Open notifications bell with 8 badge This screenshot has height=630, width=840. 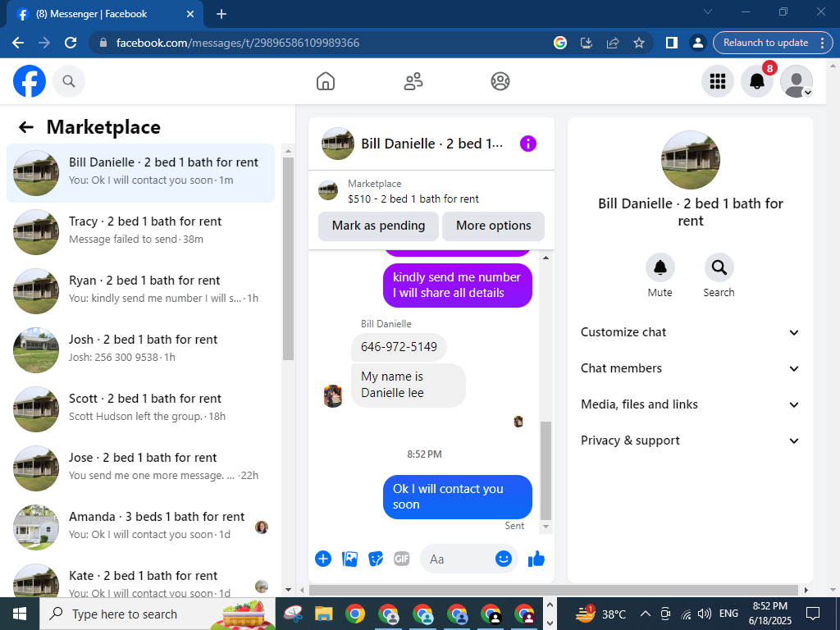coord(757,81)
